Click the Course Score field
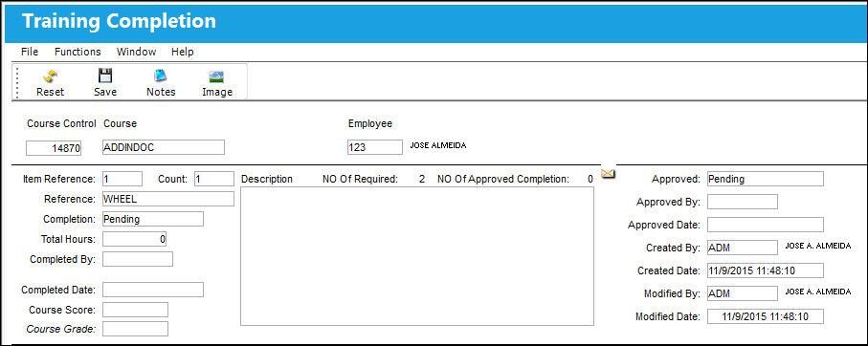Image resolution: width=868 pixels, height=346 pixels. coord(135,310)
